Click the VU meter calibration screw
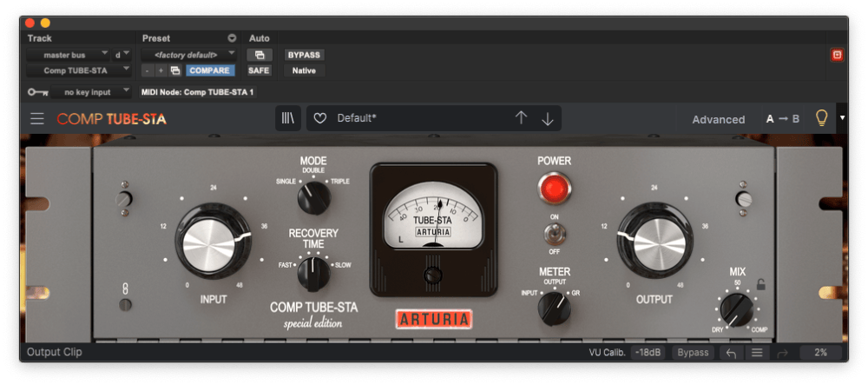This screenshot has height=385, width=868. point(433,275)
